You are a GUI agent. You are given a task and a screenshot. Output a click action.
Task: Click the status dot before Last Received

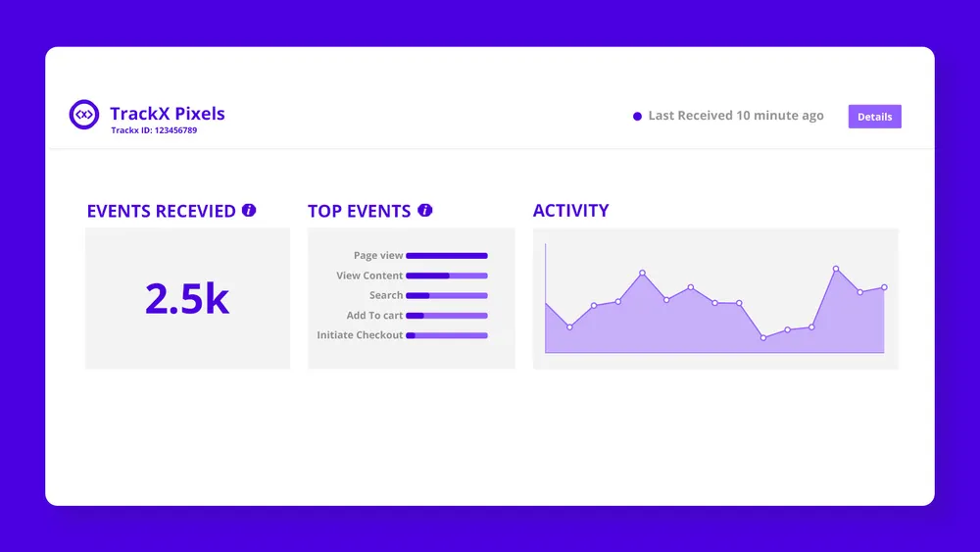[637, 116]
